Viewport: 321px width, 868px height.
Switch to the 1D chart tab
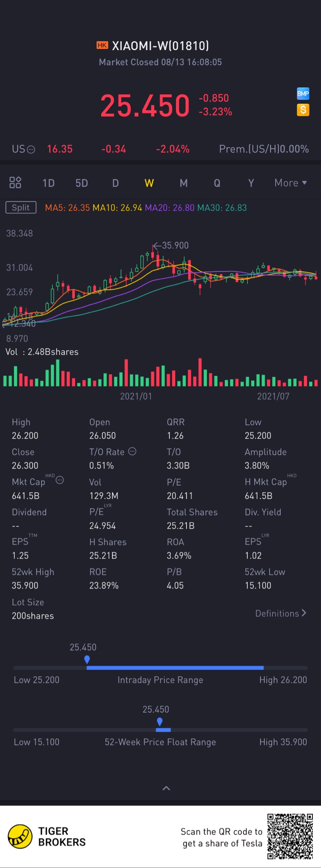(48, 183)
